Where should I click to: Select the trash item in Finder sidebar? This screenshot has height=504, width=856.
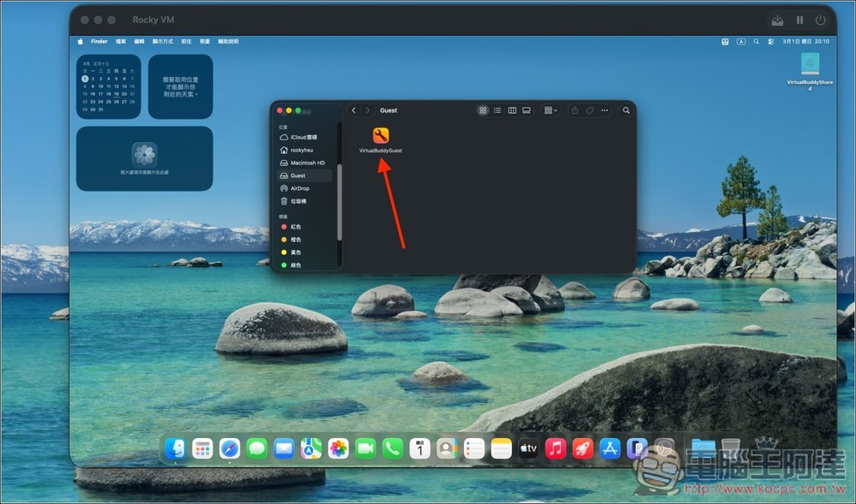coord(305,201)
